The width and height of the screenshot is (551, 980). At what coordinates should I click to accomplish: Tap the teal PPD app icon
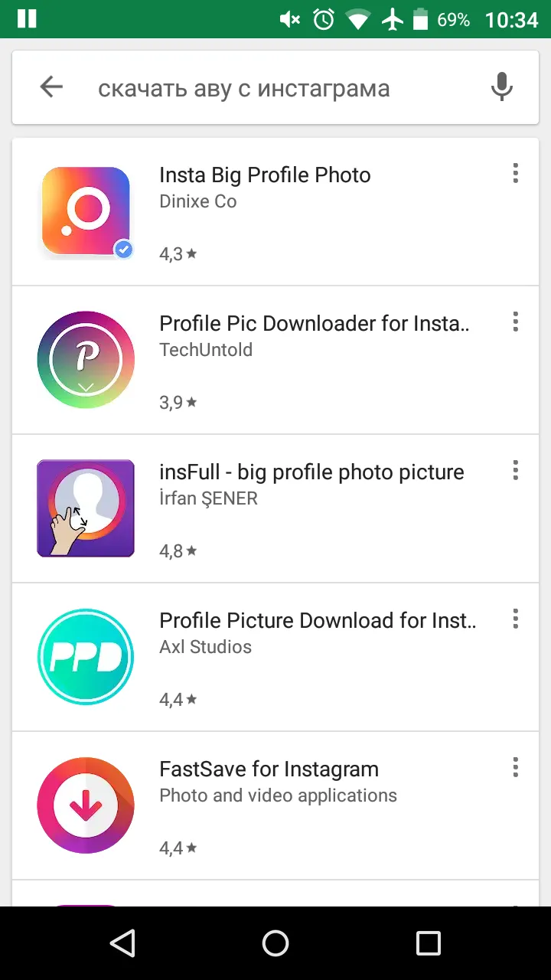coord(86,657)
